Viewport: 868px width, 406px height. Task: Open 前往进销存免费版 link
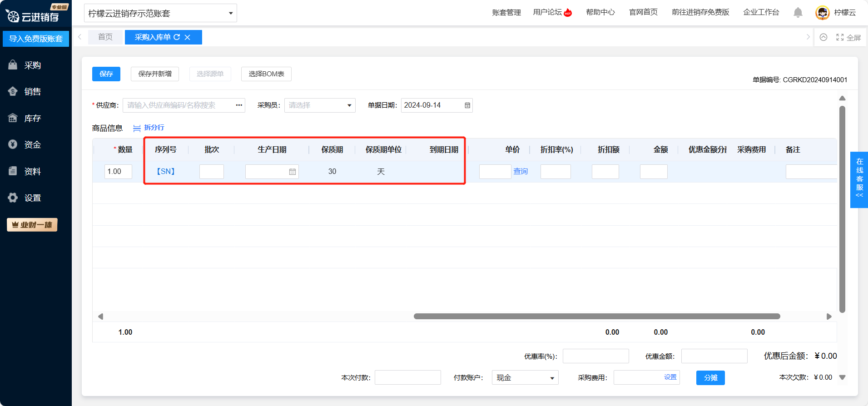click(700, 12)
